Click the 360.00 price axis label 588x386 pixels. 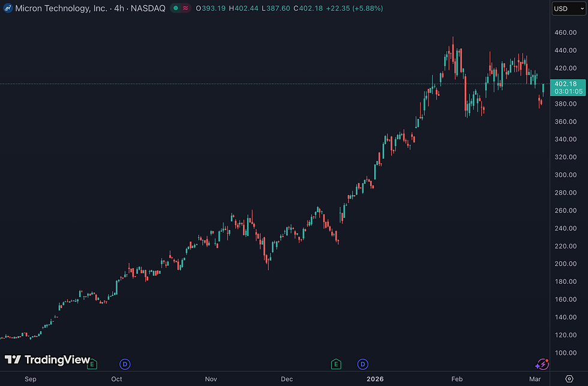pos(565,121)
